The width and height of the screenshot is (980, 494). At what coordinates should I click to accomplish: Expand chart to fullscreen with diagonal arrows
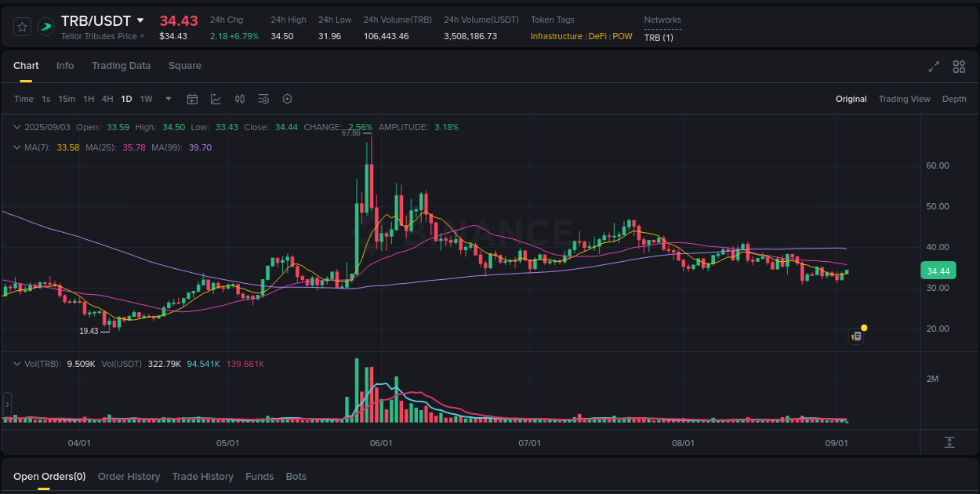pyautogui.click(x=934, y=67)
